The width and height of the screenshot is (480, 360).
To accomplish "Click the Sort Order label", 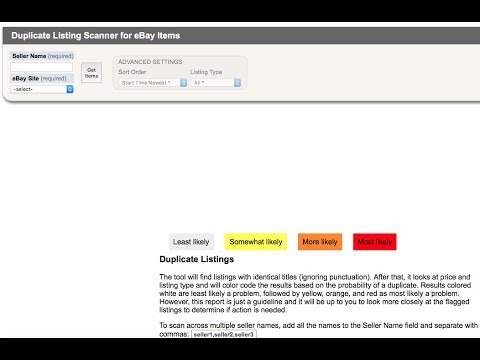I will (132, 72).
